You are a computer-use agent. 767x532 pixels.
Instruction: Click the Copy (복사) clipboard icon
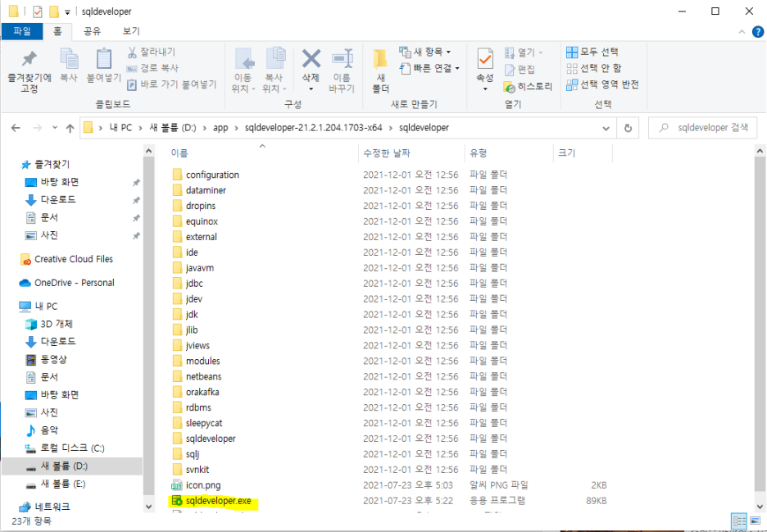[69, 59]
